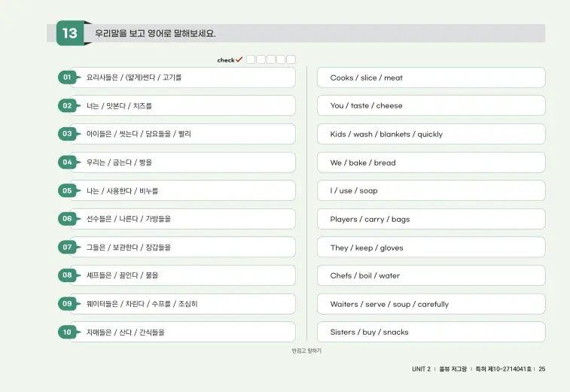
Task: Tick the second check box after 'check'
Action: (261, 59)
